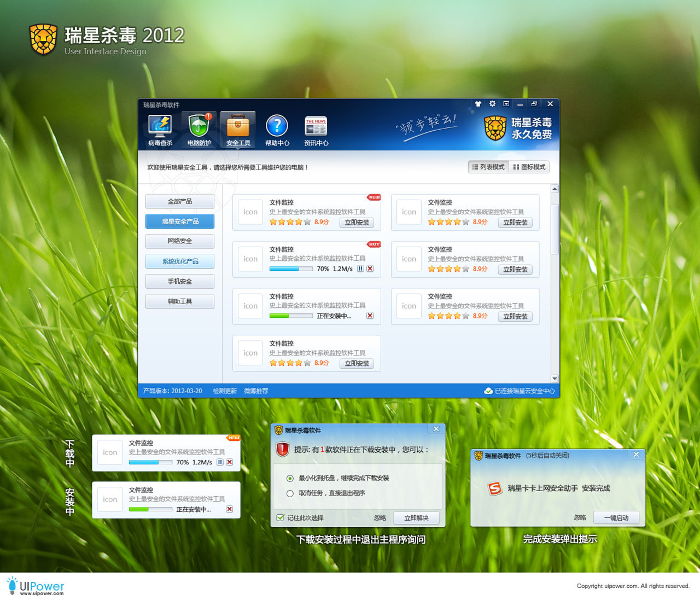Select 取消任务，直接退出程序 option
700x600 pixels.
click(x=290, y=493)
